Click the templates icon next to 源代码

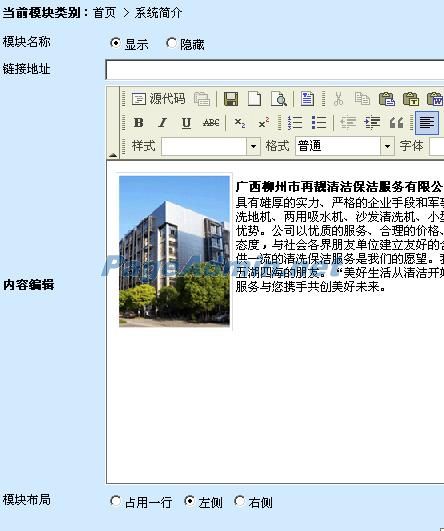coord(202,99)
